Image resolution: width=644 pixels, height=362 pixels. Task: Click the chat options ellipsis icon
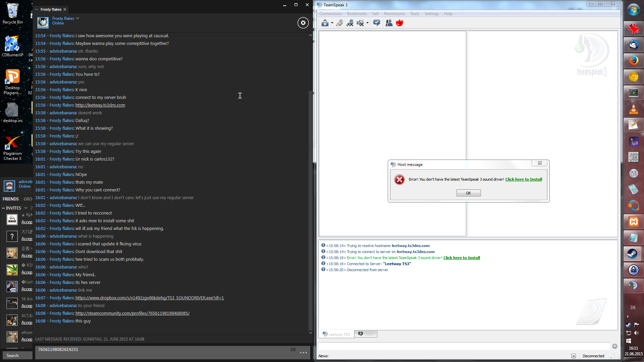304,353
